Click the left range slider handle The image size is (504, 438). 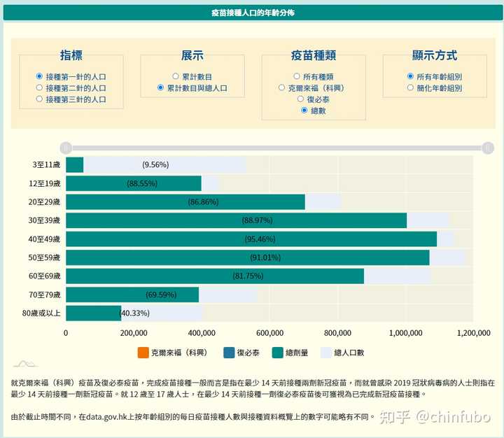66,148
